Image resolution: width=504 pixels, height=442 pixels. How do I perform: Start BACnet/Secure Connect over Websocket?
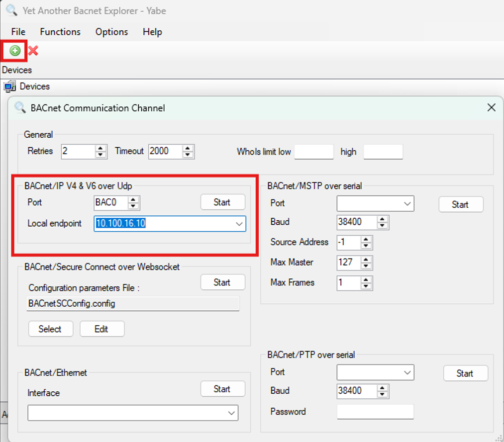[222, 282]
